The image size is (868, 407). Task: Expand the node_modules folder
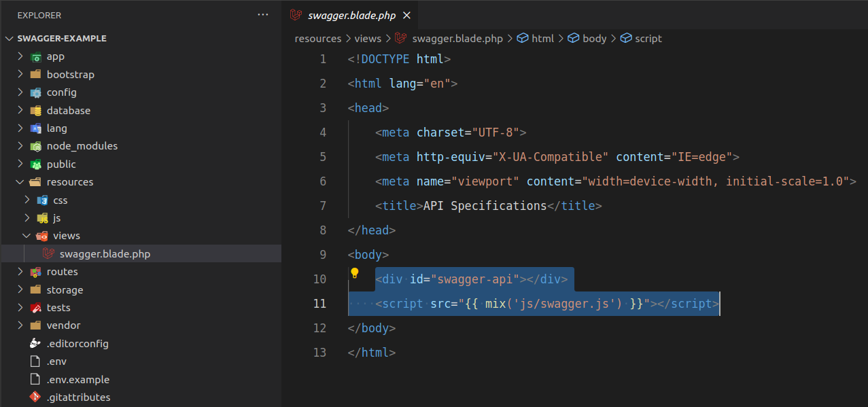[21, 145]
